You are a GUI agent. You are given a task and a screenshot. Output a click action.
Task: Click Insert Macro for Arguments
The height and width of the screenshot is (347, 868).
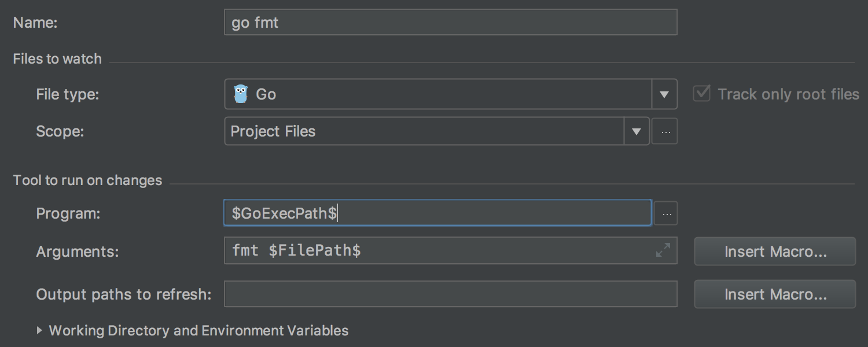(x=775, y=252)
